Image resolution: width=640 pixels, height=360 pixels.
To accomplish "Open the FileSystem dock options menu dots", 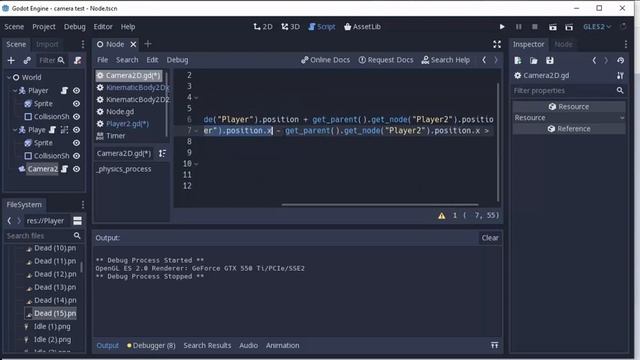I will [83, 204].
